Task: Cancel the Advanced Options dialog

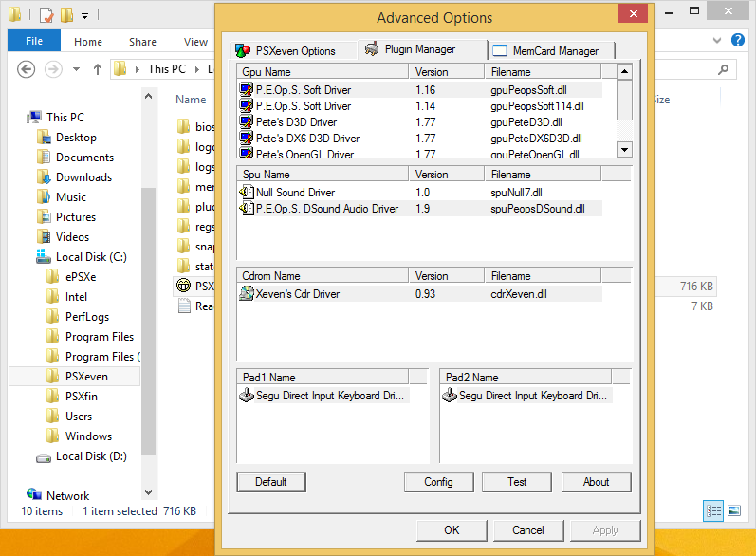Action: (528, 530)
